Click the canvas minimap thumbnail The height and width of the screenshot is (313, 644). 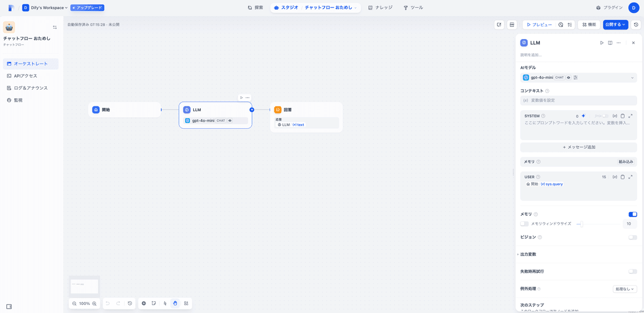coord(84,286)
